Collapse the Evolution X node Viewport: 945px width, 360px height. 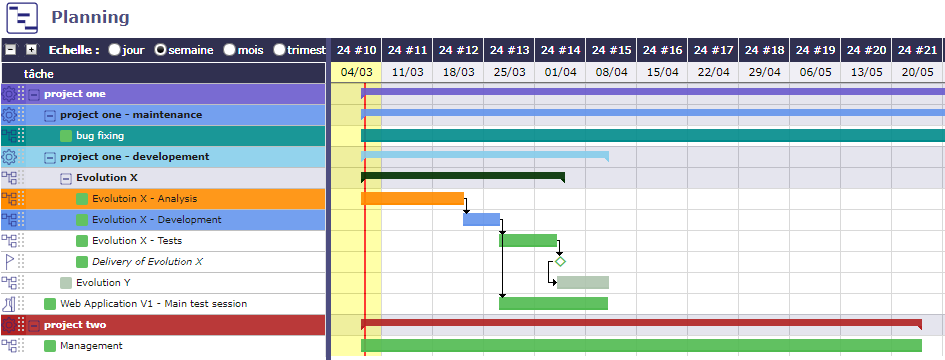[66, 178]
